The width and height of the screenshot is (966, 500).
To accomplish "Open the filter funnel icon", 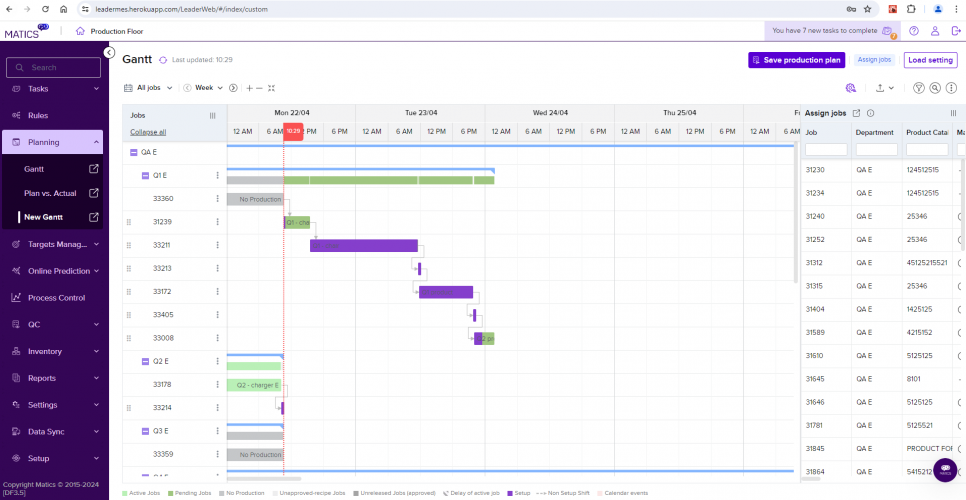I will click(x=919, y=88).
